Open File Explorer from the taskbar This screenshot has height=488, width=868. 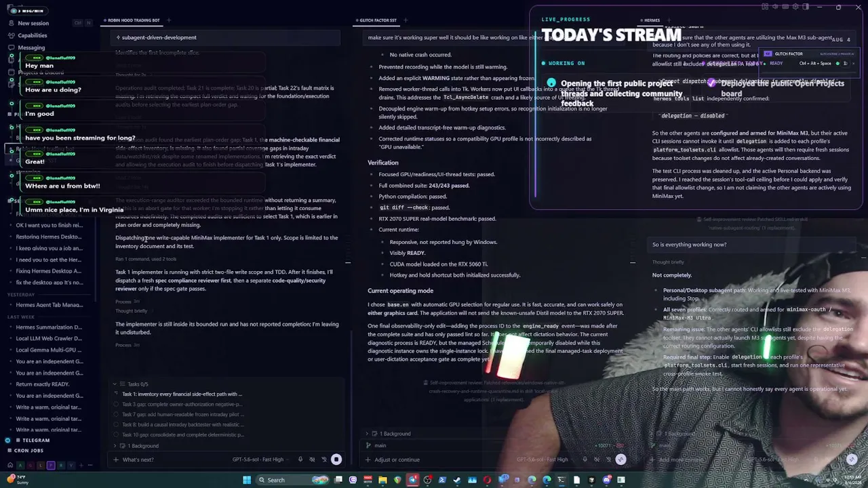pyautogui.click(x=382, y=480)
